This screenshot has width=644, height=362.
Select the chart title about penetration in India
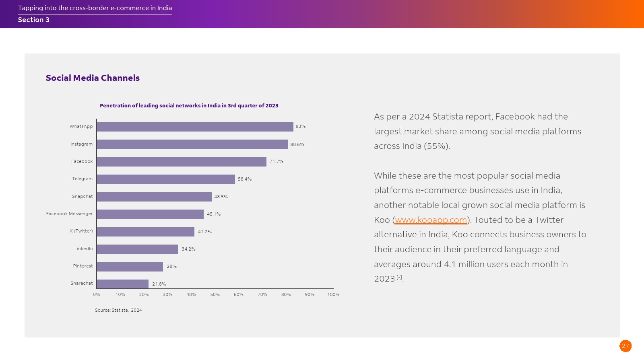click(189, 106)
